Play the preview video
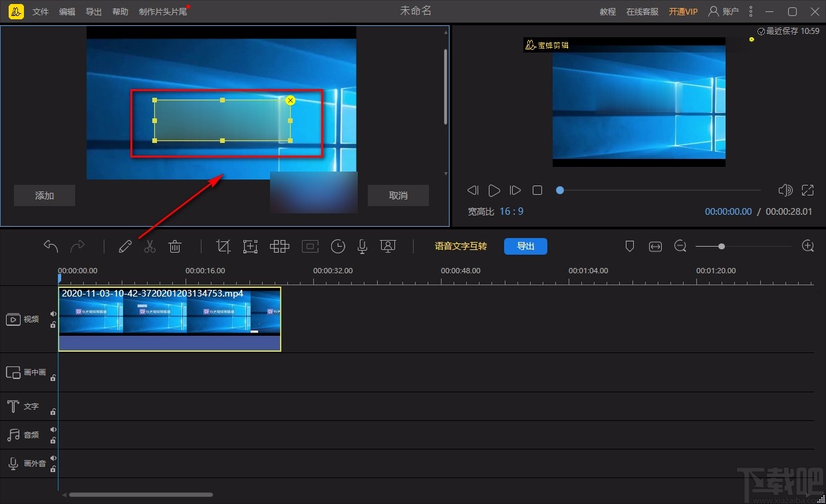 pos(494,191)
